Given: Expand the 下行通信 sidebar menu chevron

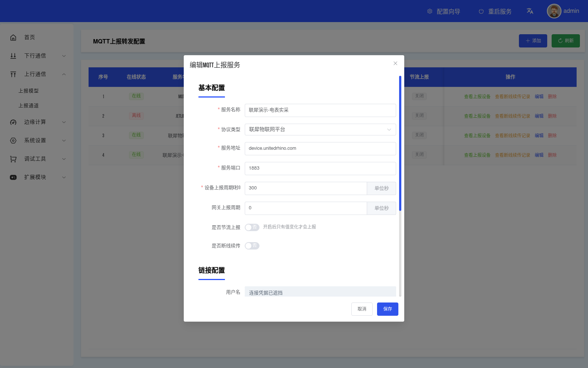Looking at the screenshot, I should 64,56.
